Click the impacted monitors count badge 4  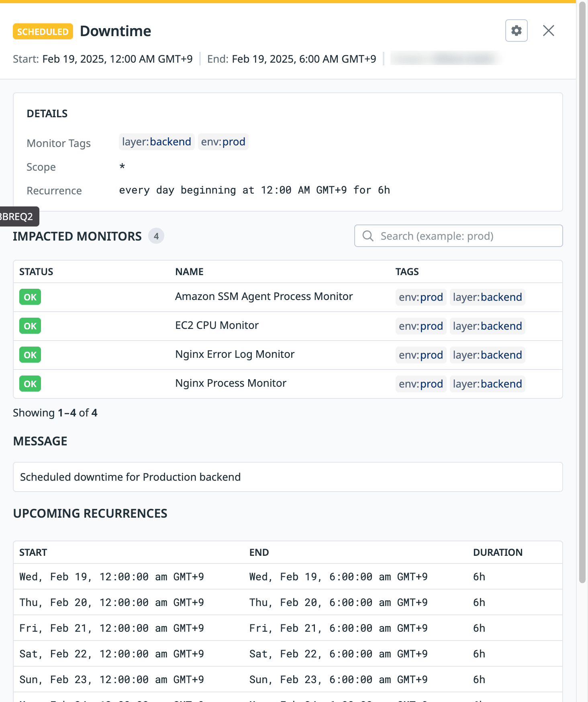156,236
